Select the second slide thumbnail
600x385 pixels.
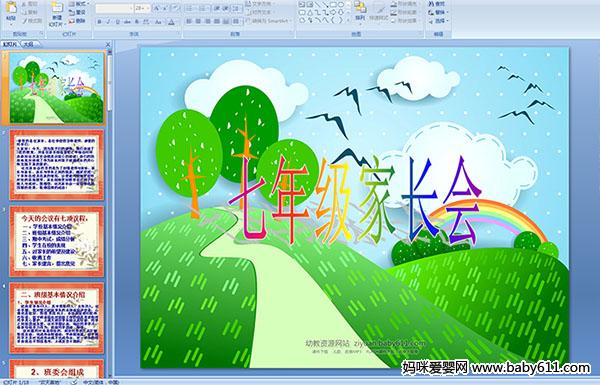click(57, 165)
